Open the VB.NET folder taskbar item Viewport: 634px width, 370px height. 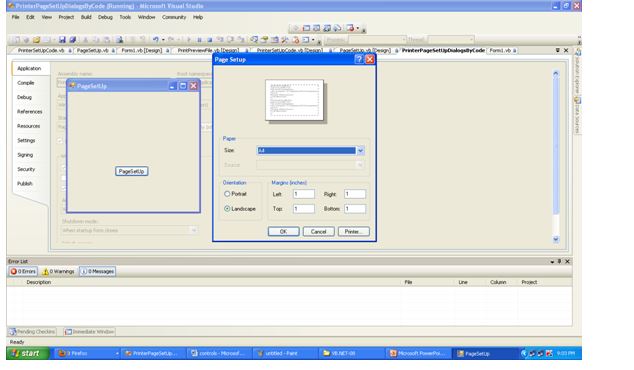[352, 353]
